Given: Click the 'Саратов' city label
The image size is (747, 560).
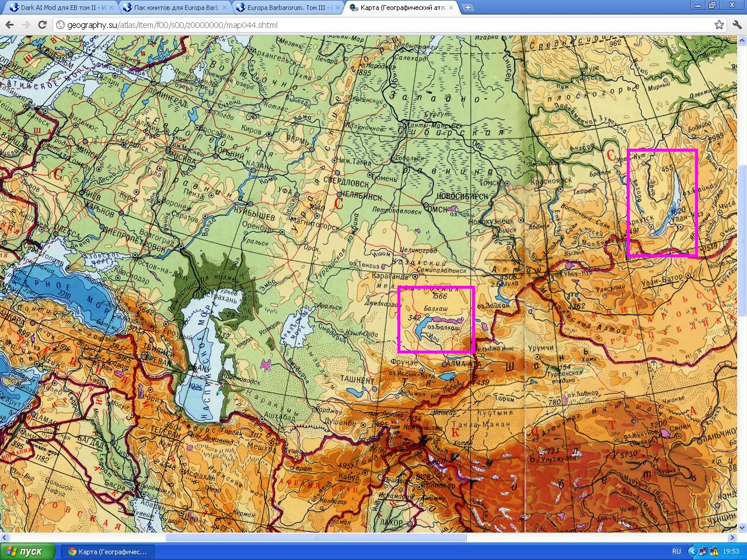Looking at the screenshot, I should (x=185, y=217).
